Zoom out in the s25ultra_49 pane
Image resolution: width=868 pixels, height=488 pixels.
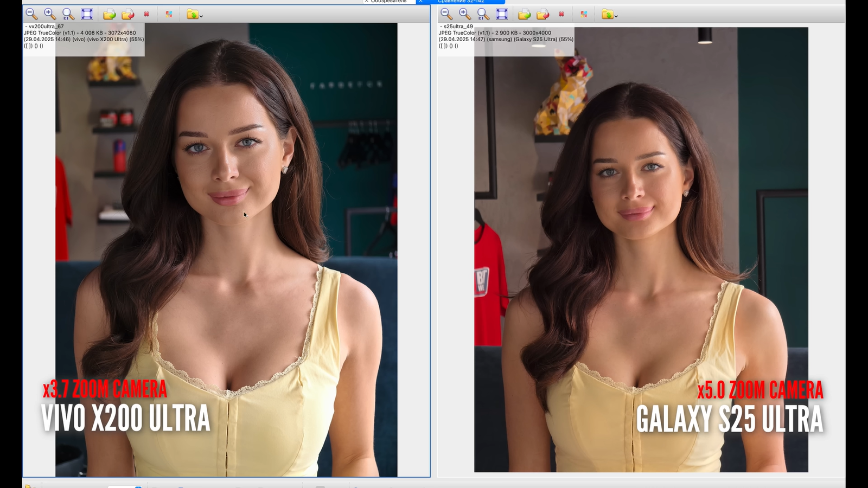click(x=446, y=14)
